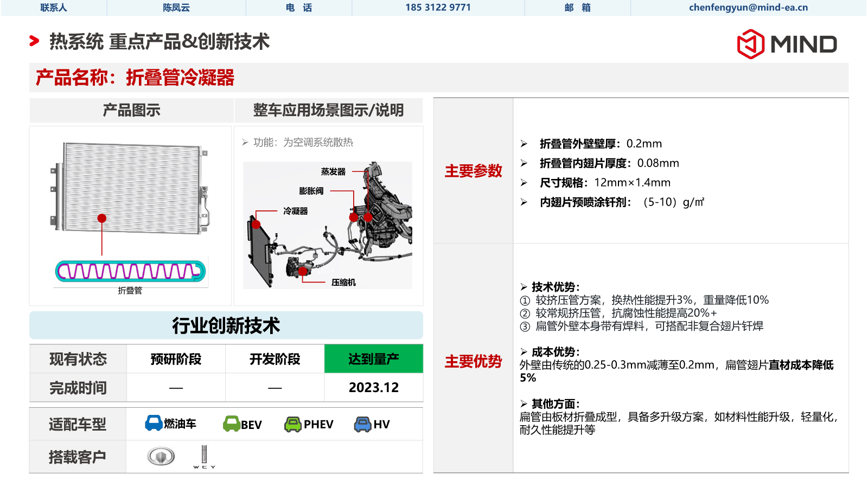Click the blue fuel car icon
Screen dimensions: 868x487
154,423
